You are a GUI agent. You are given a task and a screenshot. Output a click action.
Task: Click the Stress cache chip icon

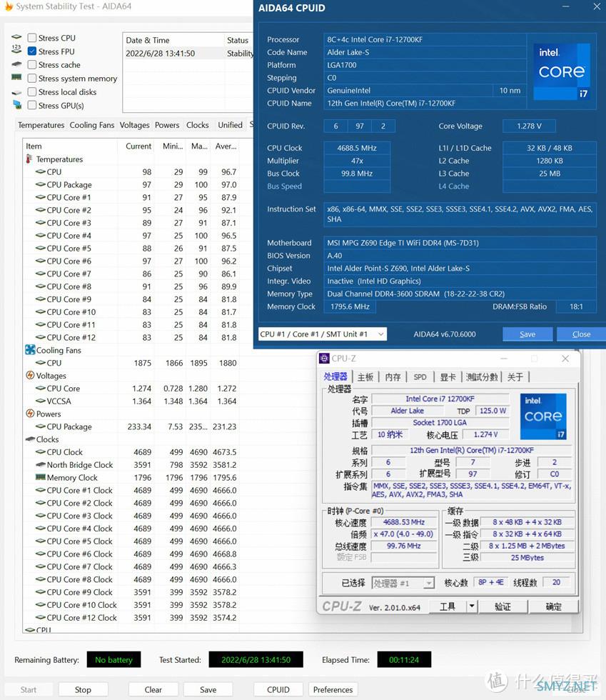(x=16, y=64)
